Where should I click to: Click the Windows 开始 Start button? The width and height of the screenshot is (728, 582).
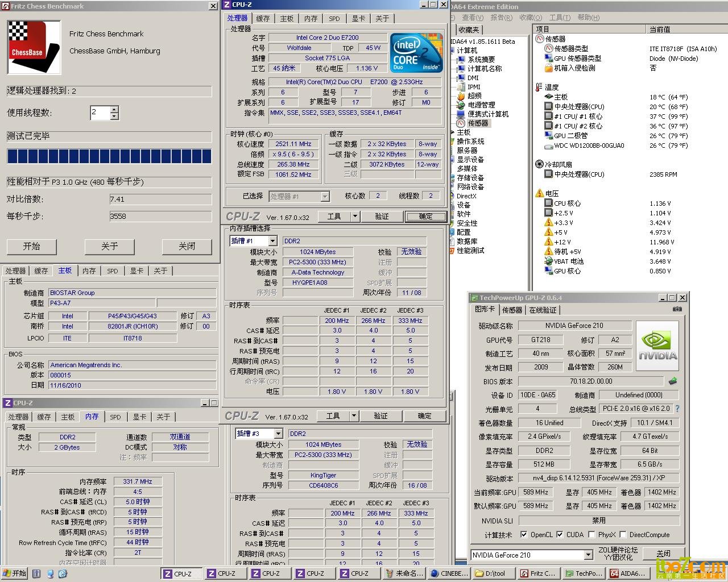pyautogui.click(x=14, y=574)
